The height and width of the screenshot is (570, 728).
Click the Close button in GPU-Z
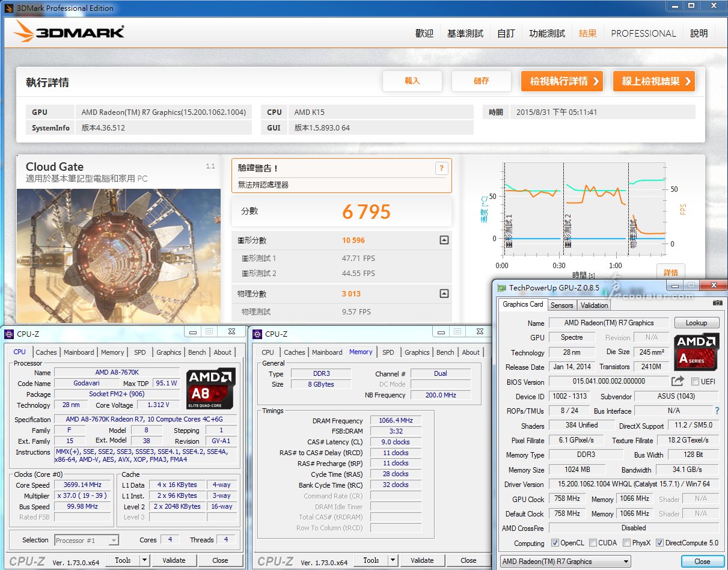(702, 562)
